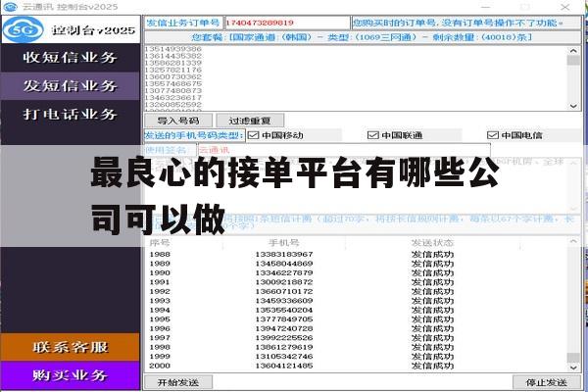Click the signature field containing 云通讯

[x=344, y=150]
